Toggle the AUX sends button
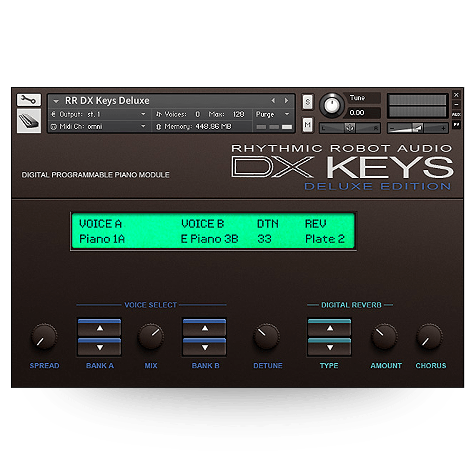476x476 pixels. [456, 114]
